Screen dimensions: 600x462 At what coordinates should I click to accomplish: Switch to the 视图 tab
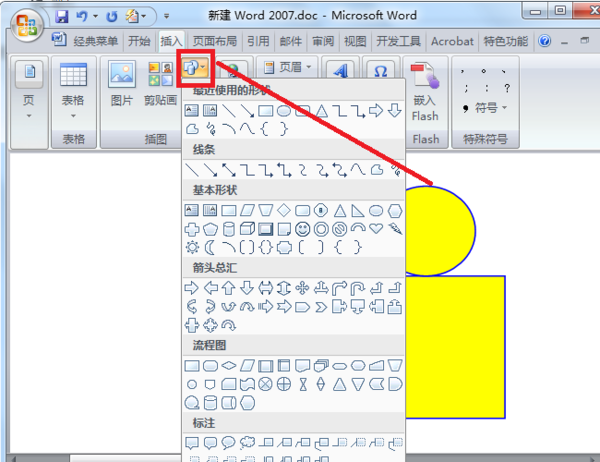pos(355,41)
